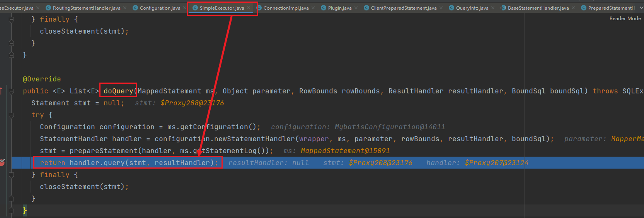Click closeStatement(stmt) in the last finally block
Viewport: 644px width, 218px height.
point(82,187)
